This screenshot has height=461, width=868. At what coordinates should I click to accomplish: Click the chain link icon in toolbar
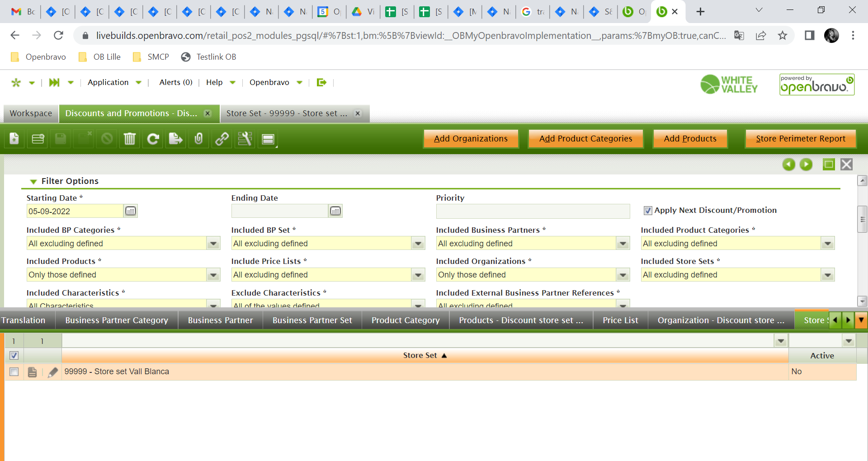click(222, 139)
